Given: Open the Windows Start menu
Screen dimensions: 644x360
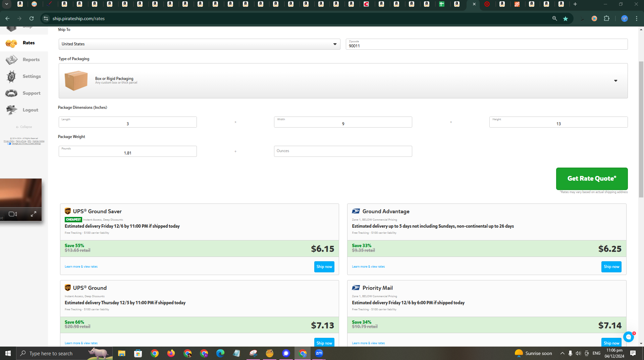Looking at the screenshot, I should tap(8, 353).
